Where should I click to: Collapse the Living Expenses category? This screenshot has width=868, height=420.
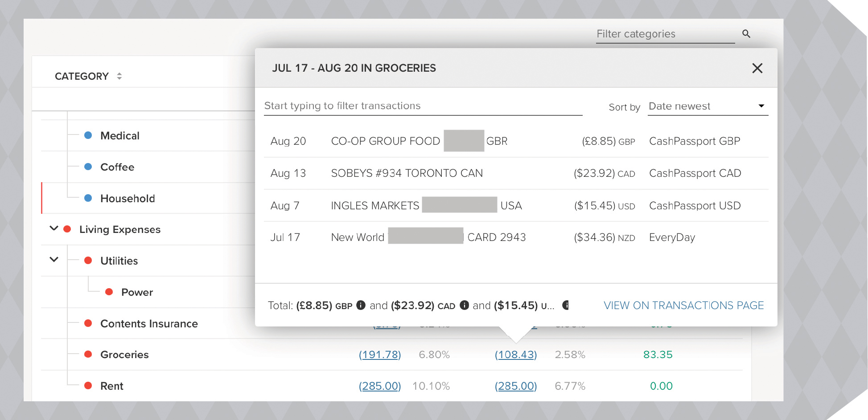click(x=54, y=228)
